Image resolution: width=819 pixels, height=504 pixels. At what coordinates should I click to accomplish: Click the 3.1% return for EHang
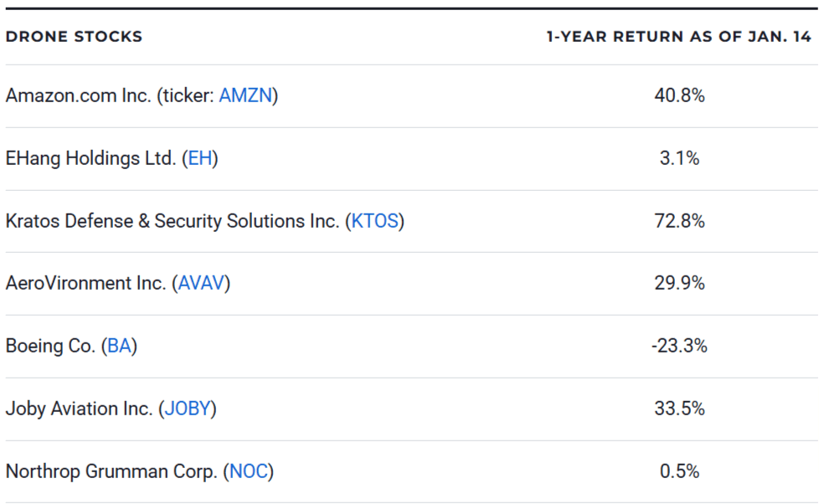(x=679, y=158)
